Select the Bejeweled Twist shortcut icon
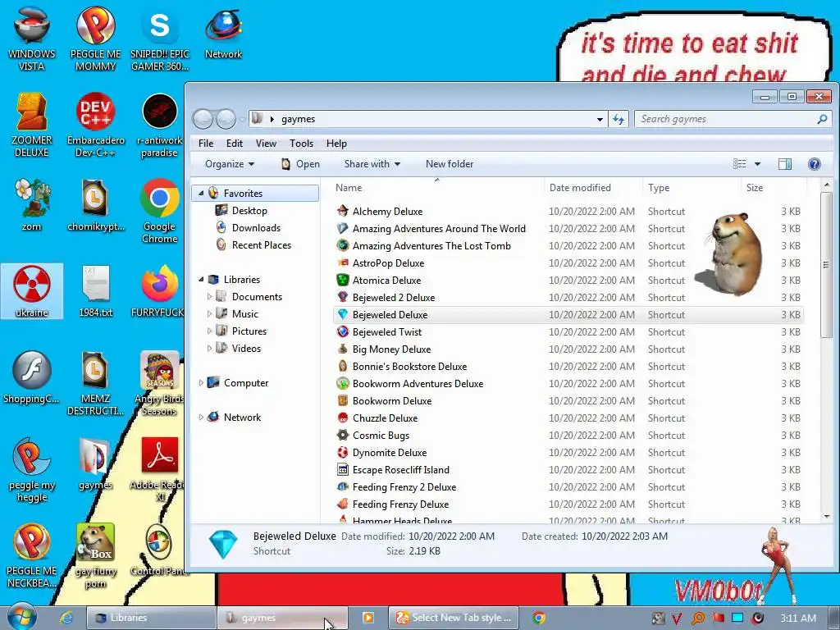The width and height of the screenshot is (840, 630). click(342, 331)
